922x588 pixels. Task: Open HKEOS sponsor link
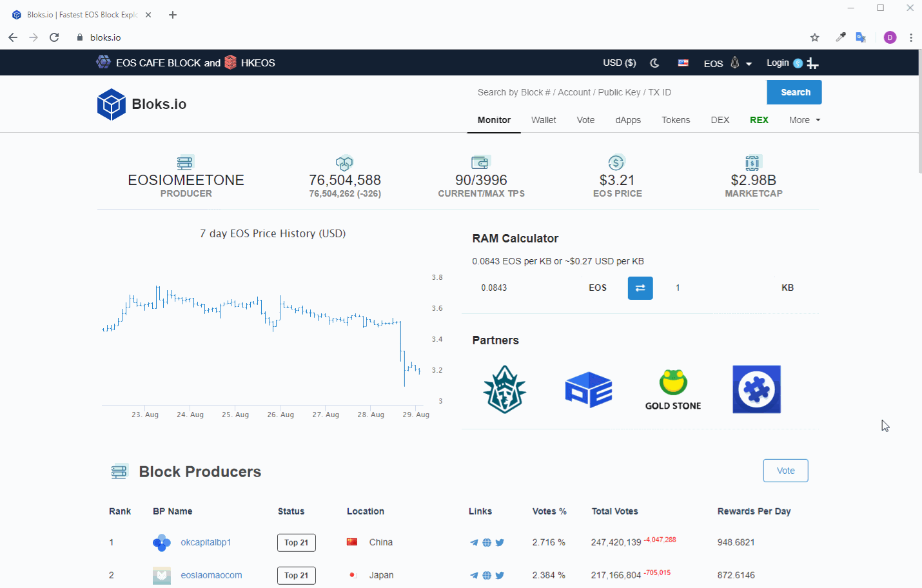point(258,63)
